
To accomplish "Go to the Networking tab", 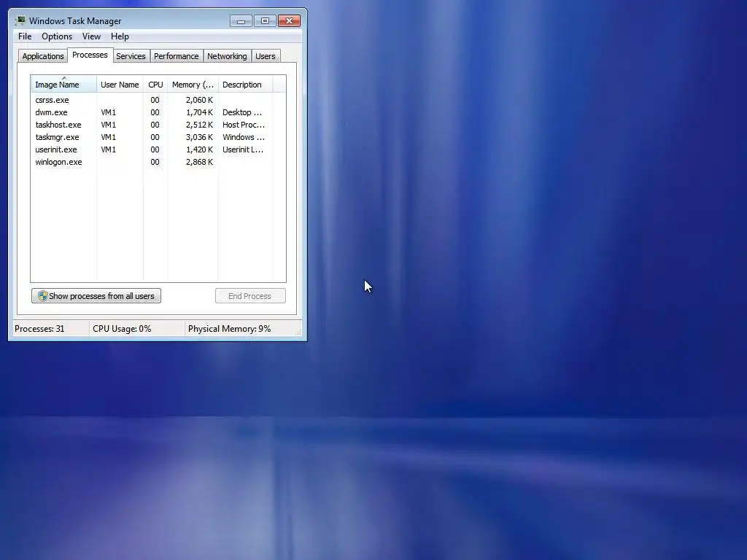I will pos(227,56).
